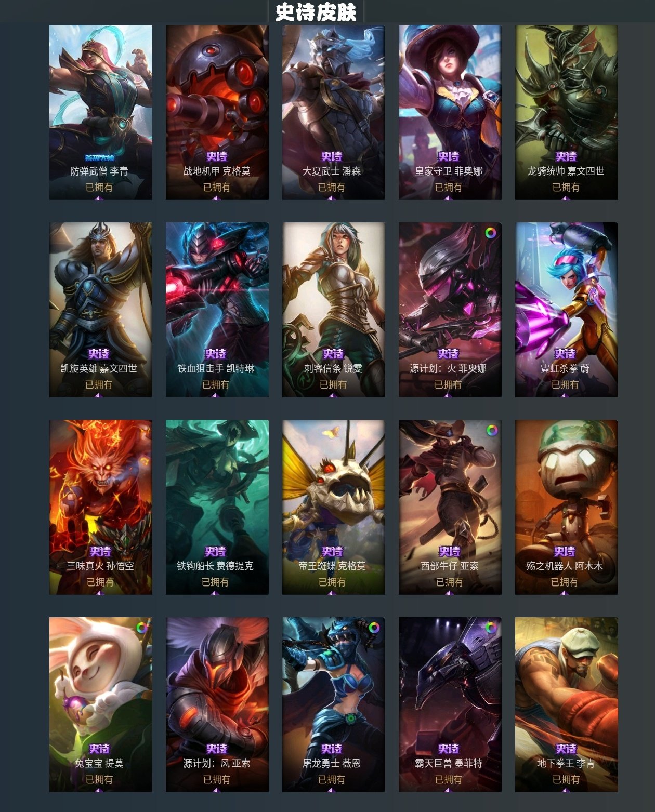
Task: Expand purple arrow below 地下拳王 李青 card
Action: pyautogui.click(x=565, y=790)
